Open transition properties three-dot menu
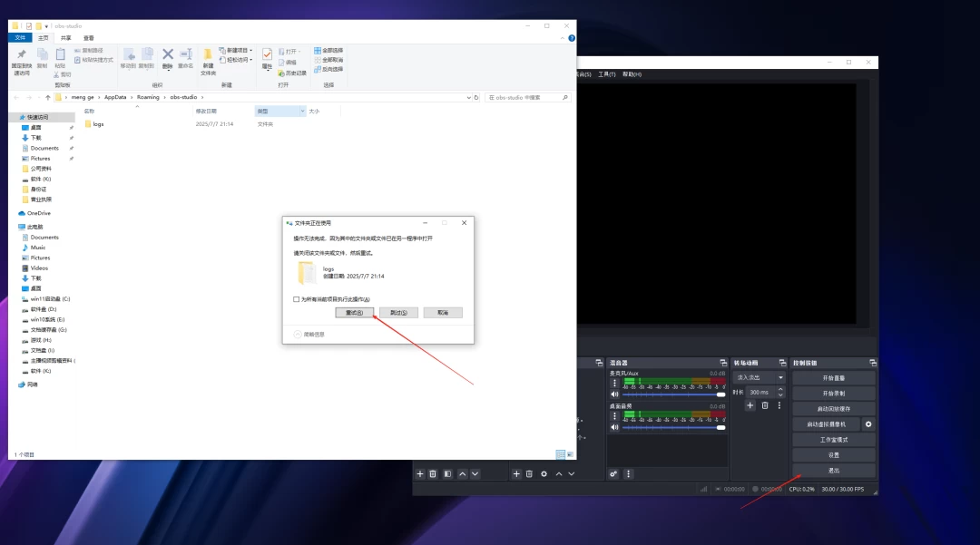The width and height of the screenshot is (980, 545). click(779, 405)
